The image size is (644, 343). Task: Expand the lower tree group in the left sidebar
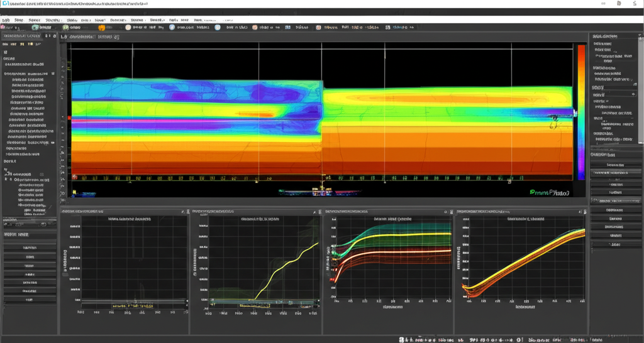(6, 169)
